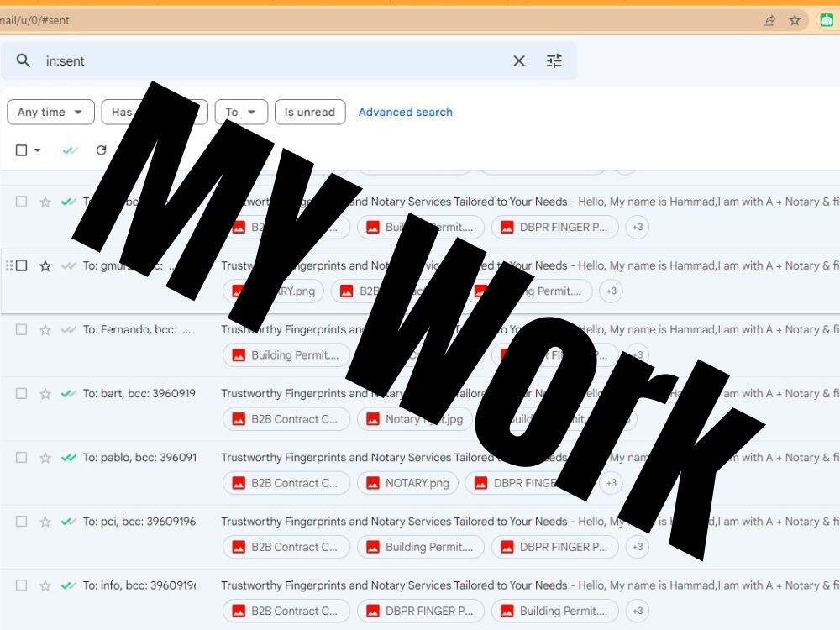
Task: Open Notary jpg attachment in bart email
Action: pyautogui.click(x=415, y=419)
